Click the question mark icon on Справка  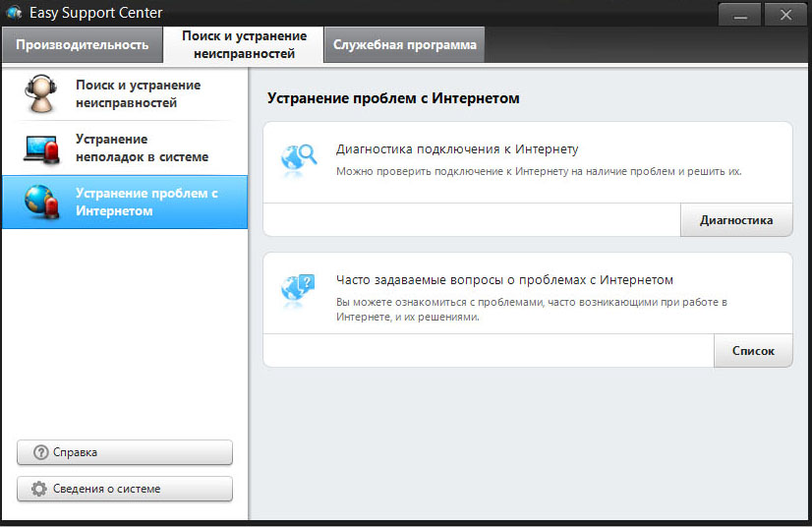coord(40,452)
